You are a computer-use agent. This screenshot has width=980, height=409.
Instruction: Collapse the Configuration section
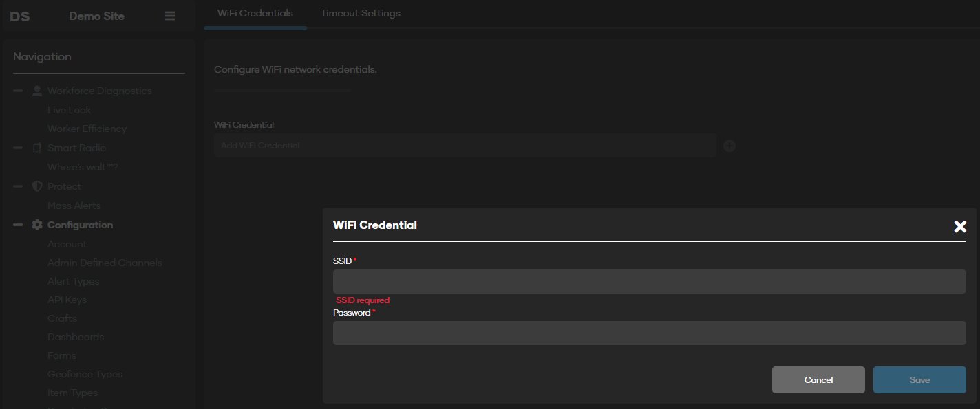(18, 224)
